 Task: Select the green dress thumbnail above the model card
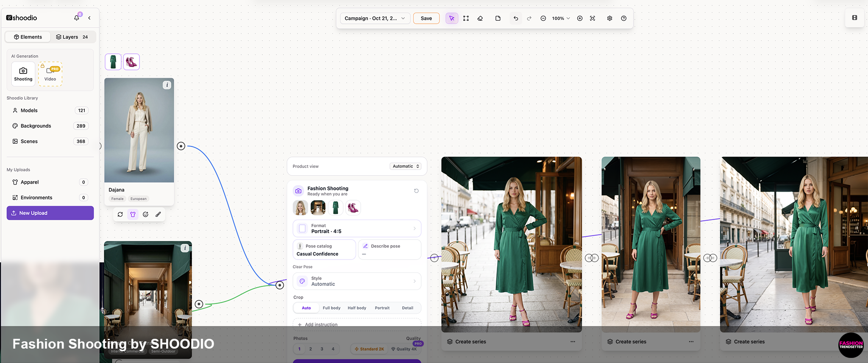pos(113,62)
